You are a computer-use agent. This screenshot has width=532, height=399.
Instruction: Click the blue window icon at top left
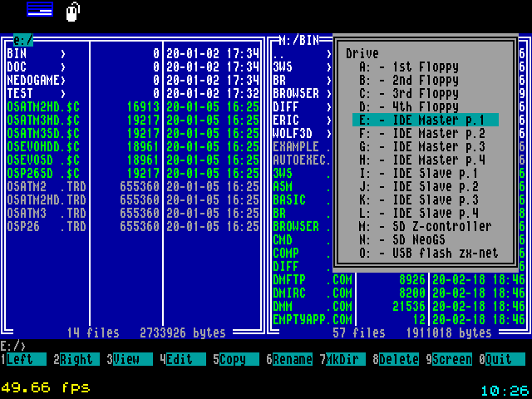click(x=39, y=9)
